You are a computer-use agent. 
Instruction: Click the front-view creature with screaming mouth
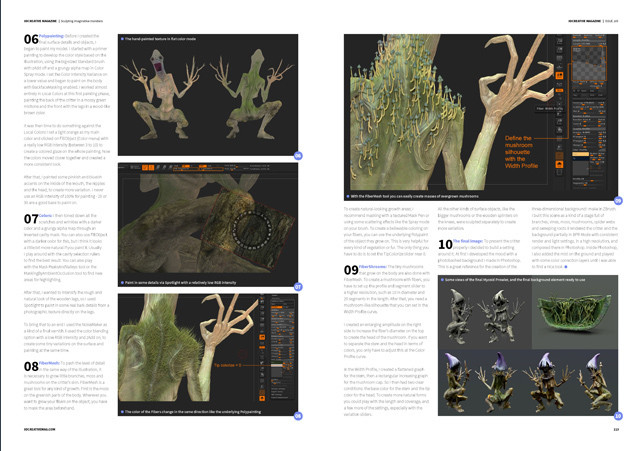(164, 94)
